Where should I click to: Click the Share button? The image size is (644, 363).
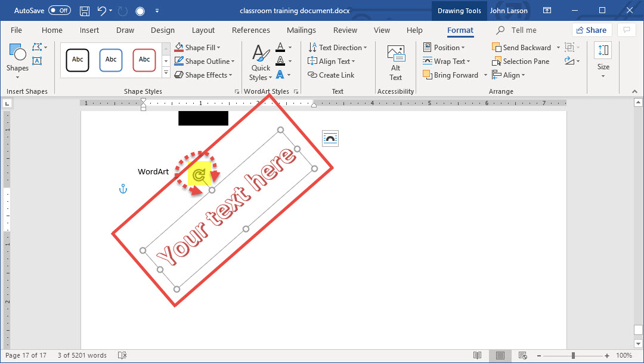[x=591, y=30]
